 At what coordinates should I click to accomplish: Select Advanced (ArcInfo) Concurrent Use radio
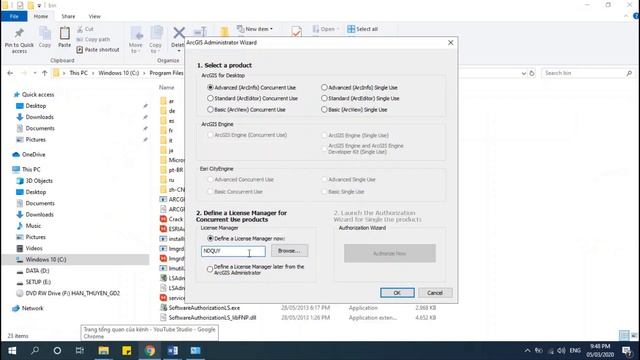tap(210, 87)
